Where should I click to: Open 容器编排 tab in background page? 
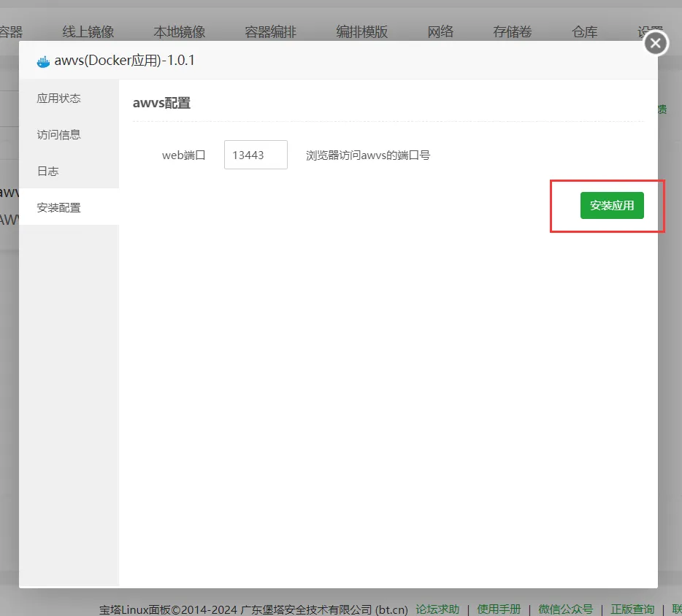click(271, 31)
